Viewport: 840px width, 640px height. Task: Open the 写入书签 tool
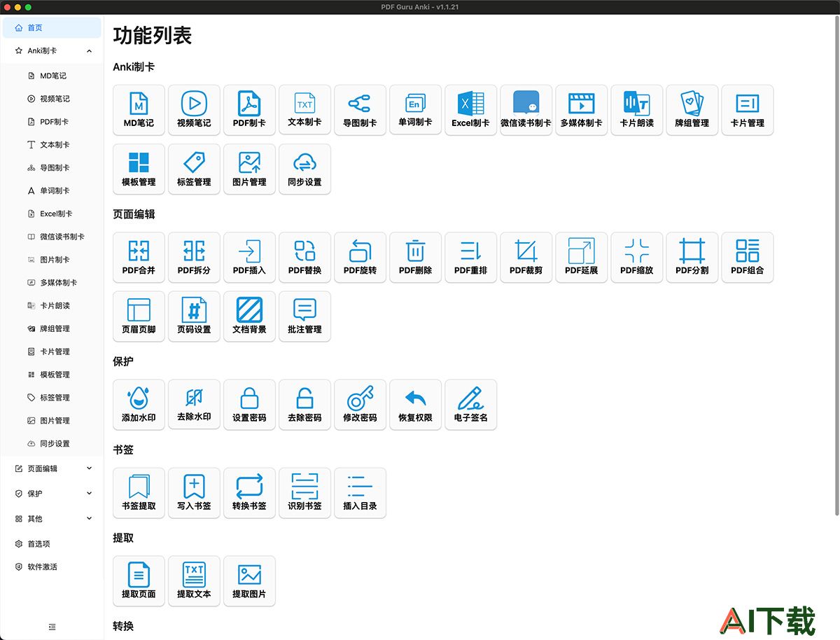pos(194,492)
